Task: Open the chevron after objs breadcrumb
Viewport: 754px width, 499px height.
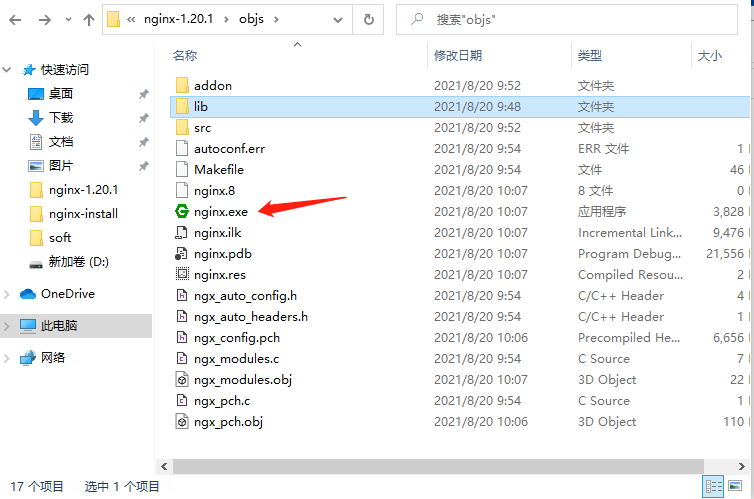Action: (x=276, y=20)
